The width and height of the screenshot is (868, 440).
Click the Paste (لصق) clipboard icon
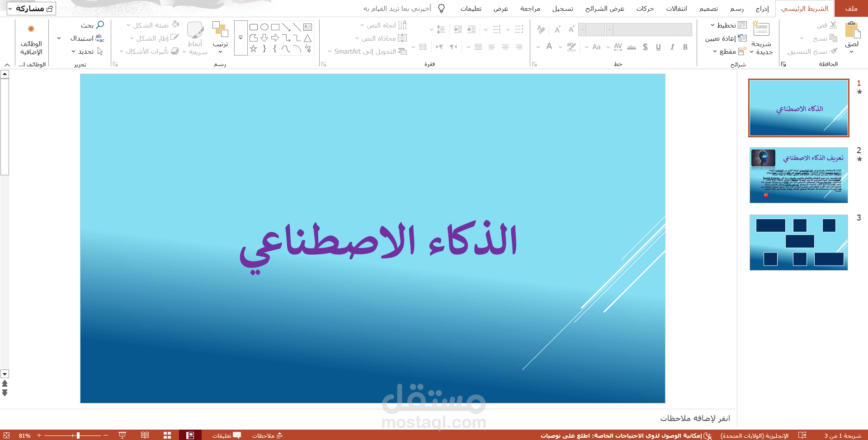click(x=852, y=30)
